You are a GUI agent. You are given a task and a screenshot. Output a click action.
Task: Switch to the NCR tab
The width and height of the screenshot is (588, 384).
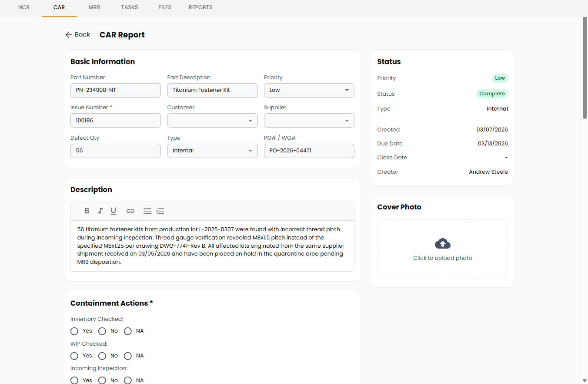24,7
